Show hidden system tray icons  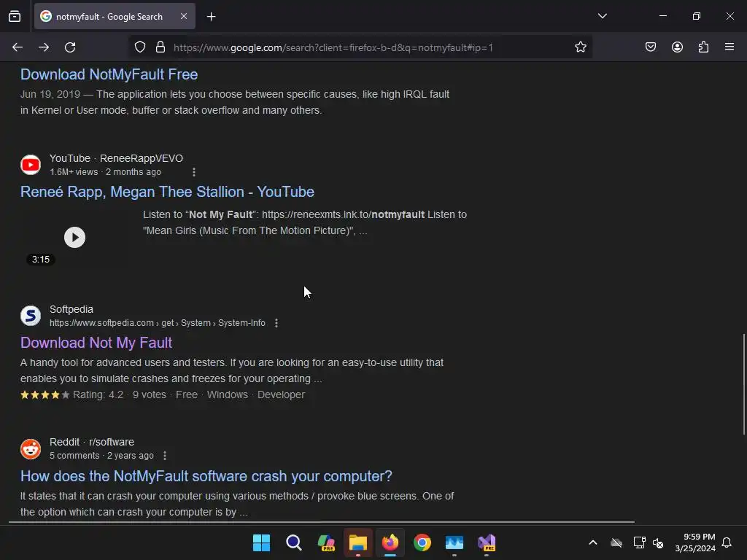click(592, 542)
